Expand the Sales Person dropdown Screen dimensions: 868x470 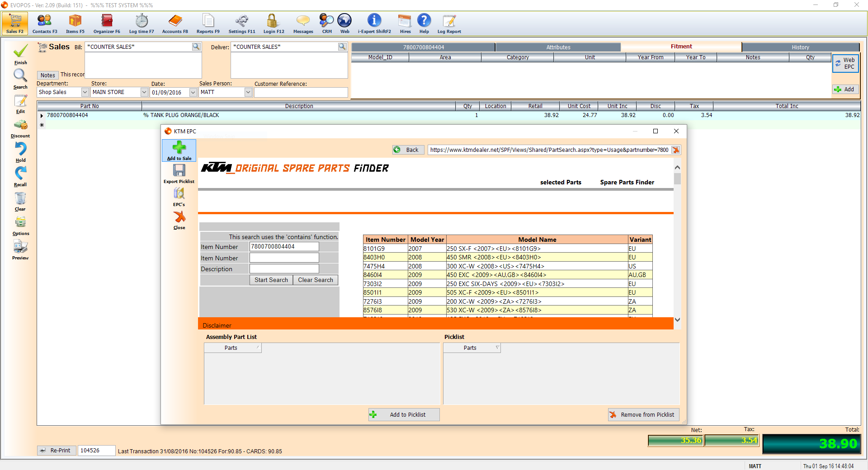click(248, 92)
